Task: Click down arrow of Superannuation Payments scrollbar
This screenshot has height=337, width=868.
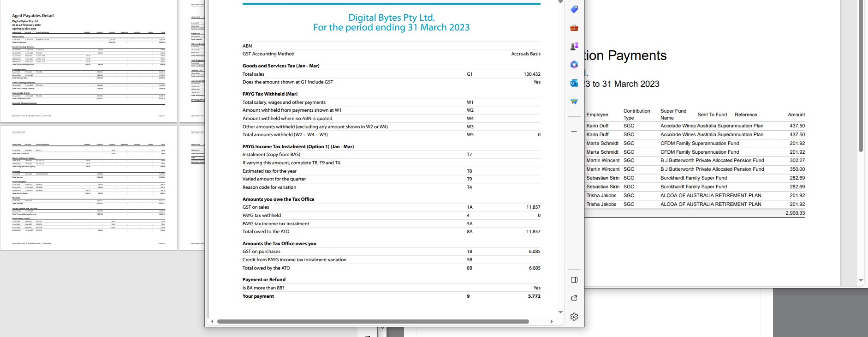Action: click(x=861, y=281)
